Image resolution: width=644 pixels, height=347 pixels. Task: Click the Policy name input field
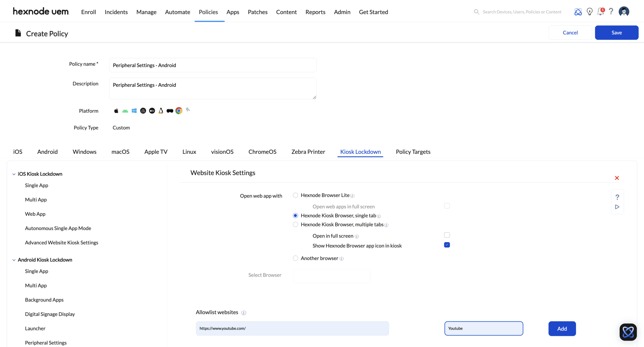(213, 65)
